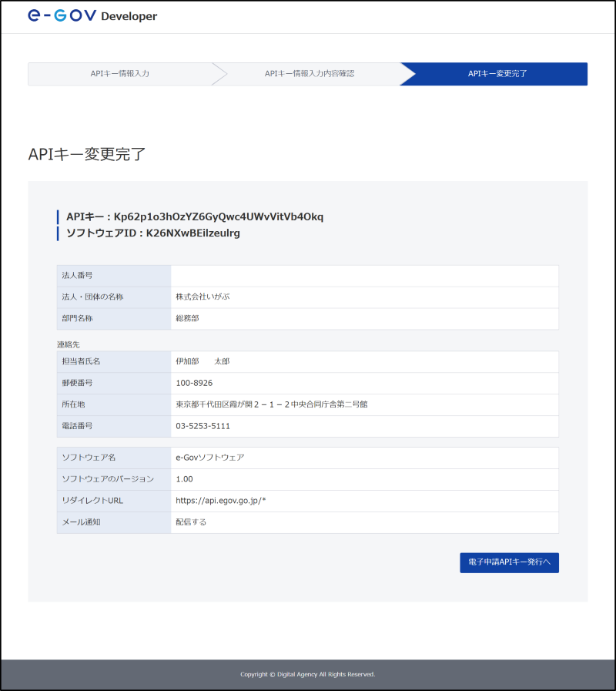Click the 電話番号 label
The height and width of the screenshot is (691, 616).
coord(77,426)
